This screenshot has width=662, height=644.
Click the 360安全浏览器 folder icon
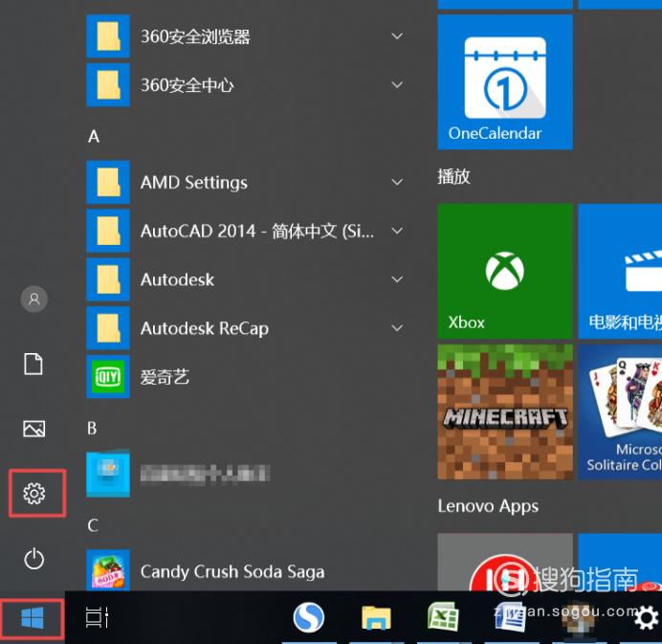[108, 36]
